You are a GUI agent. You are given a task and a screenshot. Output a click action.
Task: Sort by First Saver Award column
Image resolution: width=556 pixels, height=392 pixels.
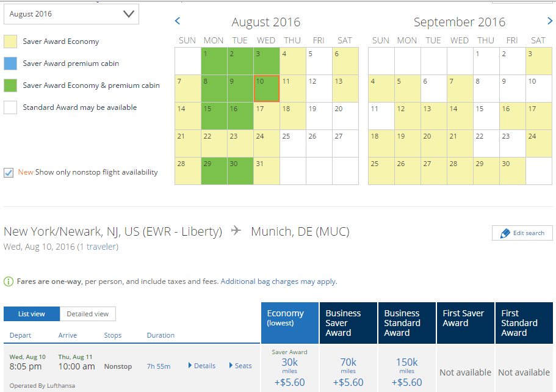(466, 323)
